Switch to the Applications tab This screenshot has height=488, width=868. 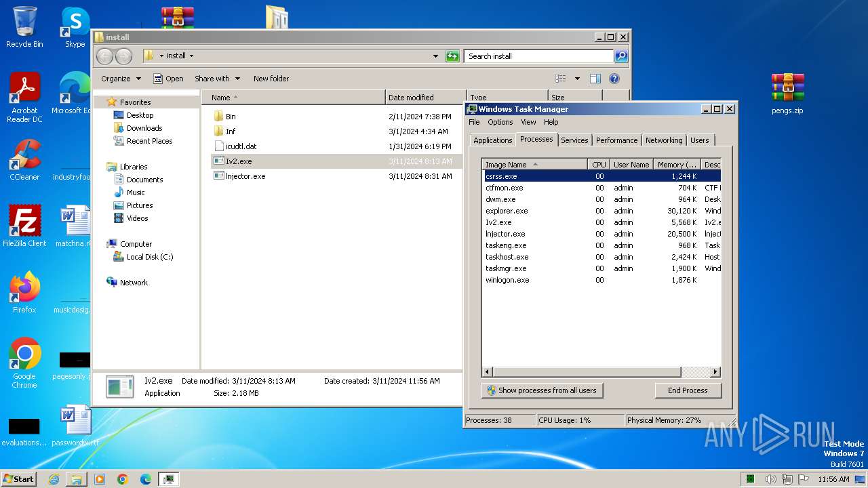pos(492,140)
